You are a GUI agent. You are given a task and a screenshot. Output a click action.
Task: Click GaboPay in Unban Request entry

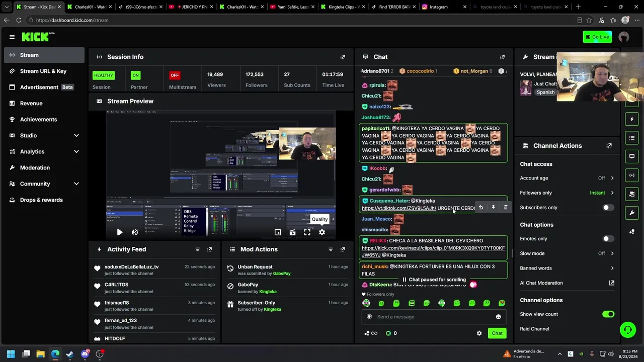pos(282,274)
